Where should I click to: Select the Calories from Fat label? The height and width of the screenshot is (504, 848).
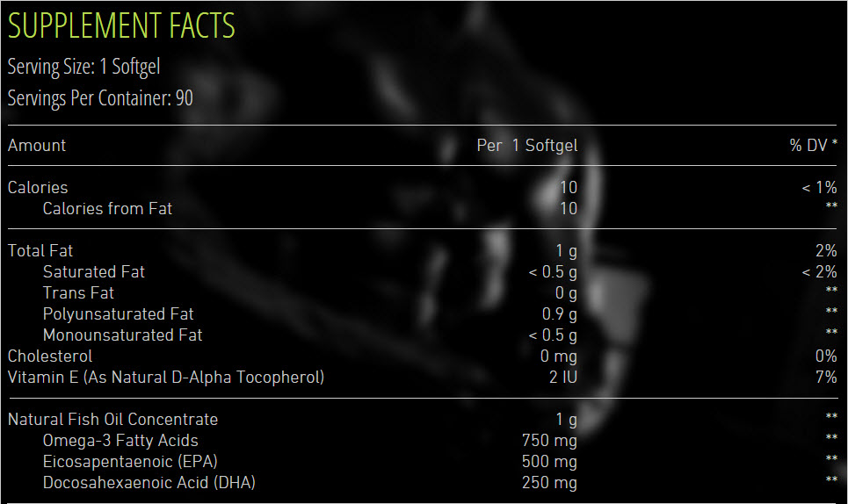(107, 209)
